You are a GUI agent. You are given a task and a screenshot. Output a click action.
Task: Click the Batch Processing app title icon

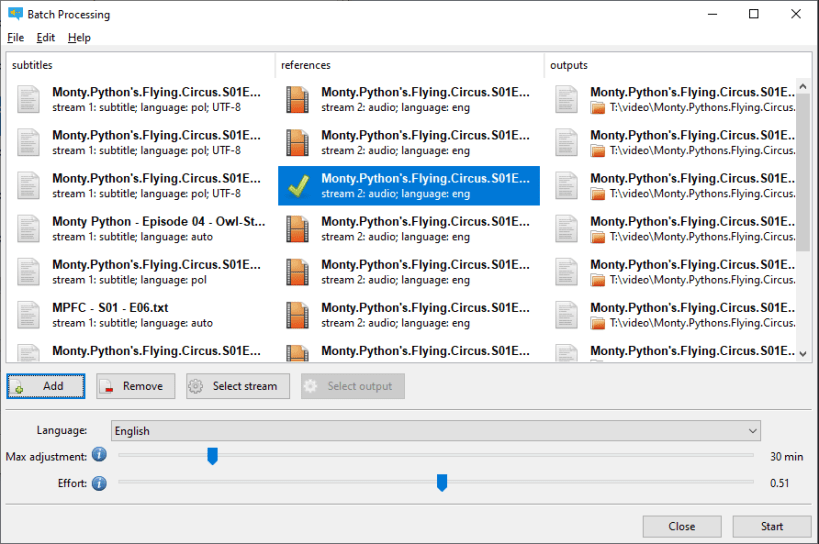pyautogui.click(x=15, y=14)
